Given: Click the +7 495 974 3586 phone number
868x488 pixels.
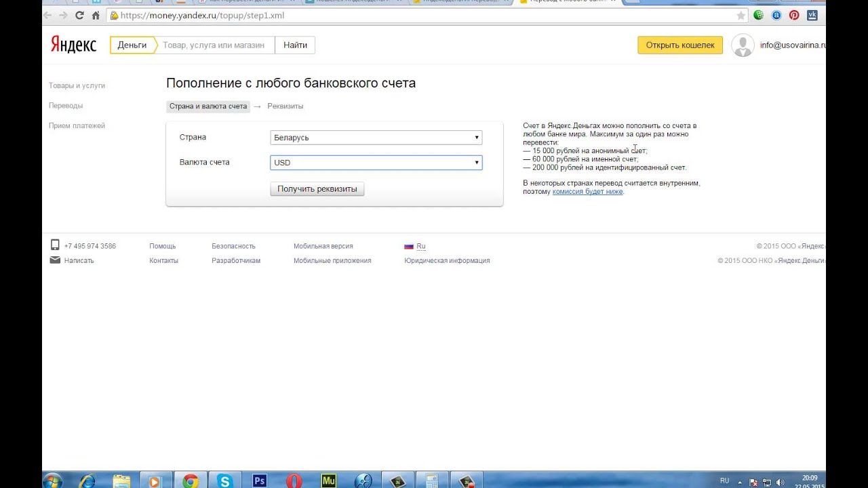Looking at the screenshot, I should point(90,246).
